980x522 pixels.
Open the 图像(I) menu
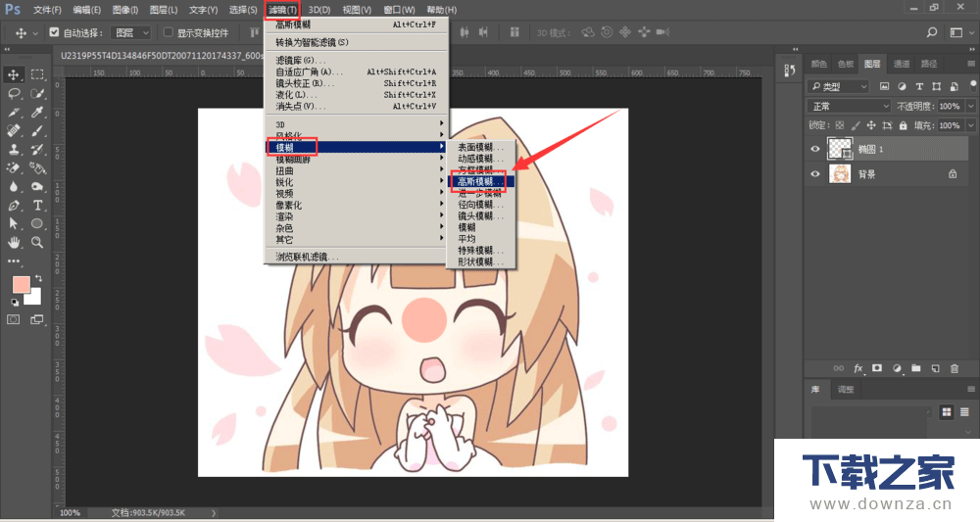(125, 10)
